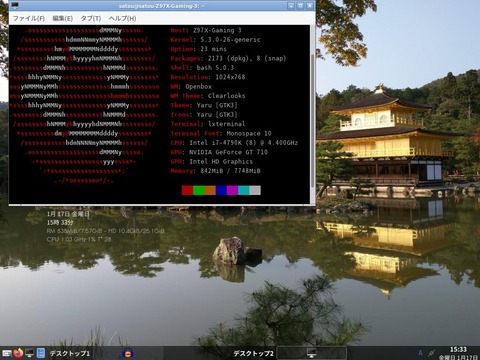Maximize the LXTerminal window
Image resolution: width=480 pixels, height=360 pixels.
[x=300, y=6]
